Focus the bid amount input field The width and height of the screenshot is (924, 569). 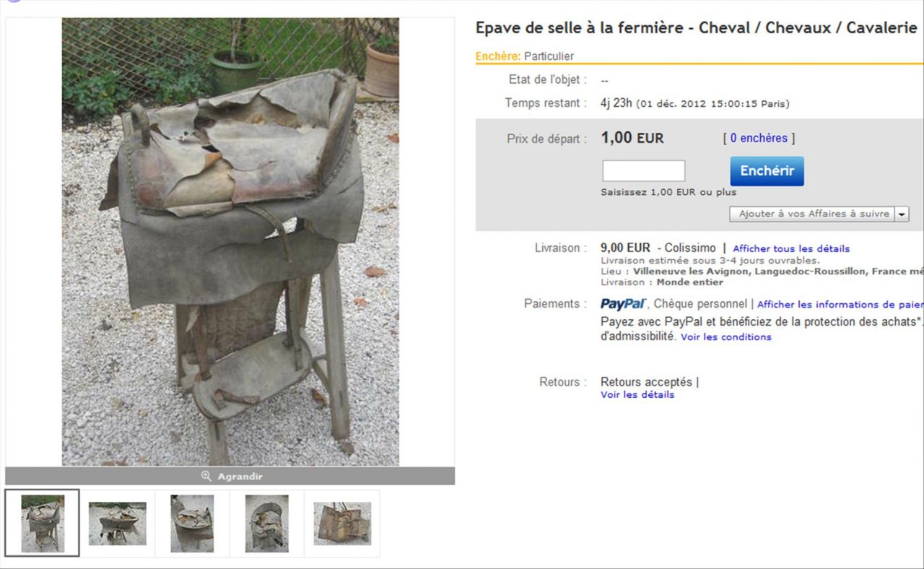(644, 171)
